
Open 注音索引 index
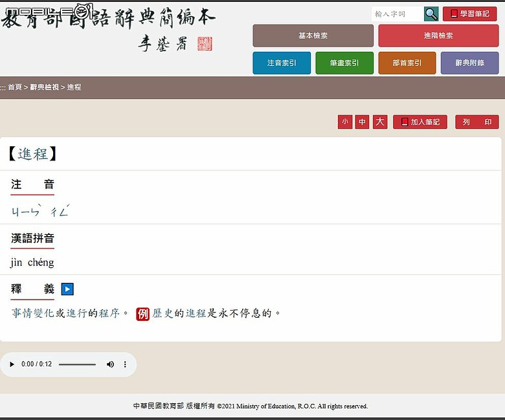(282, 63)
